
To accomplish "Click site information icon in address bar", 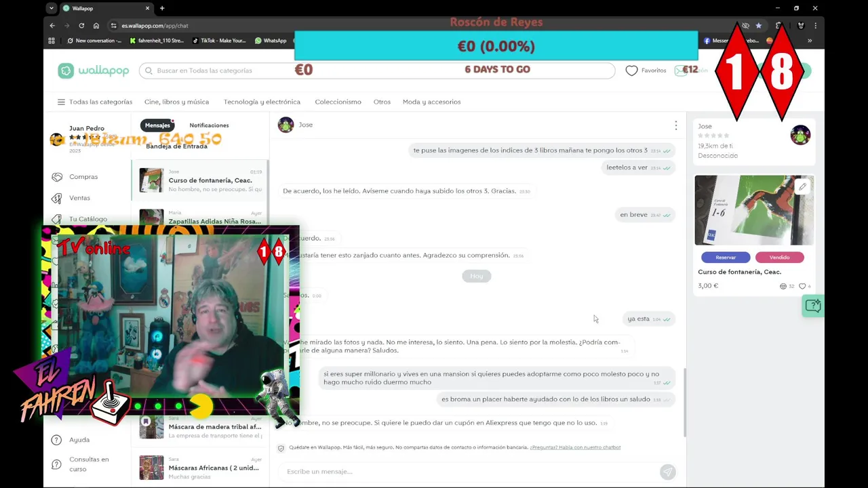I will click(x=113, y=26).
